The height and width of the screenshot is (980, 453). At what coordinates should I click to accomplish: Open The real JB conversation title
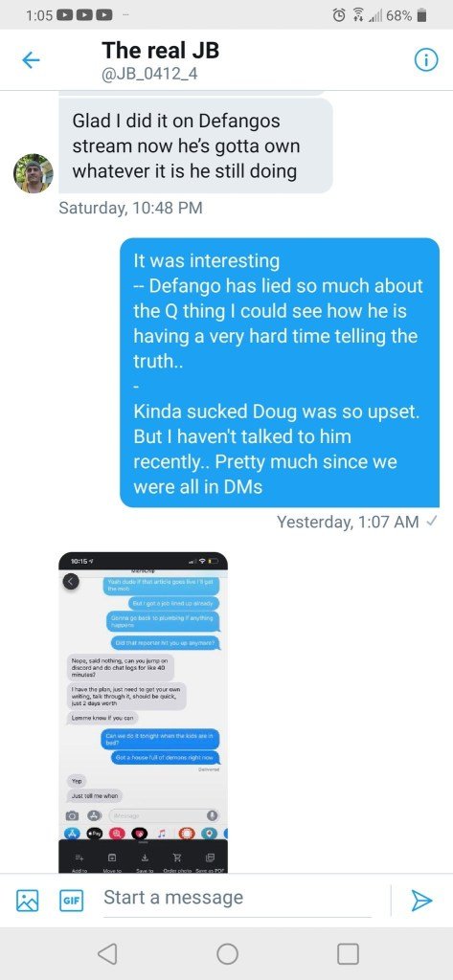(x=160, y=50)
